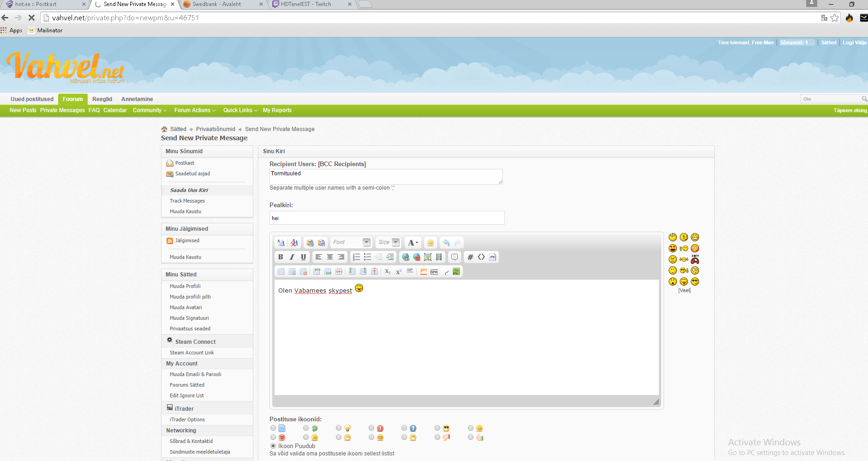Align text to the left
The width and height of the screenshot is (868, 461).
pyautogui.click(x=318, y=257)
